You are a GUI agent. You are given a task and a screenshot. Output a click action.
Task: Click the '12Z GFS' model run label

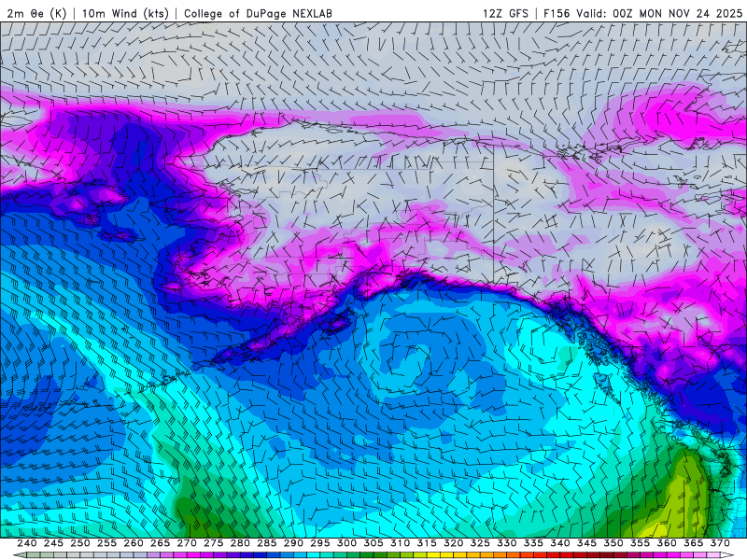[505, 13]
